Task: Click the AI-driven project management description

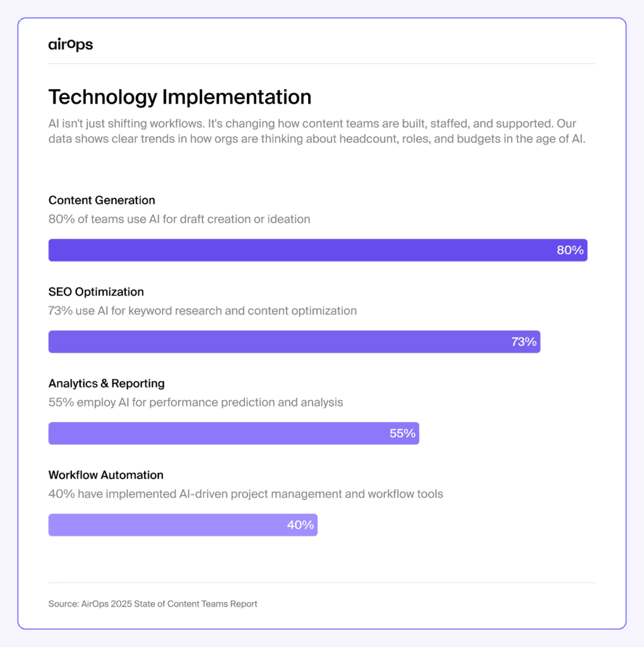Action: pos(246,494)
